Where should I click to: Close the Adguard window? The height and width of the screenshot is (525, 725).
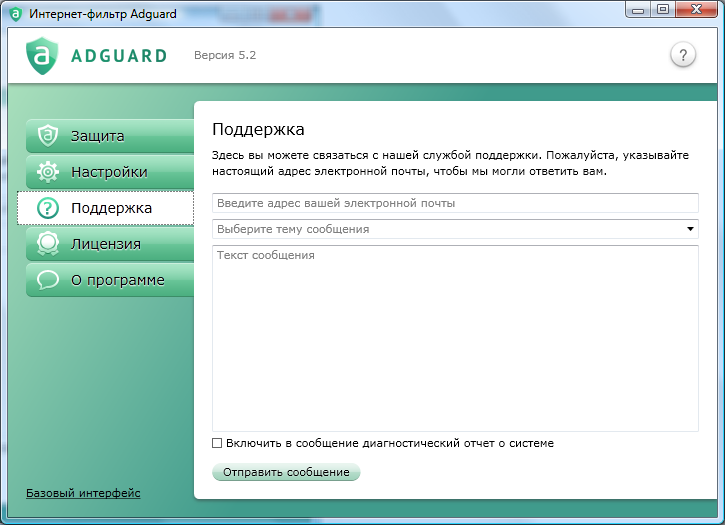click(697, 9)
